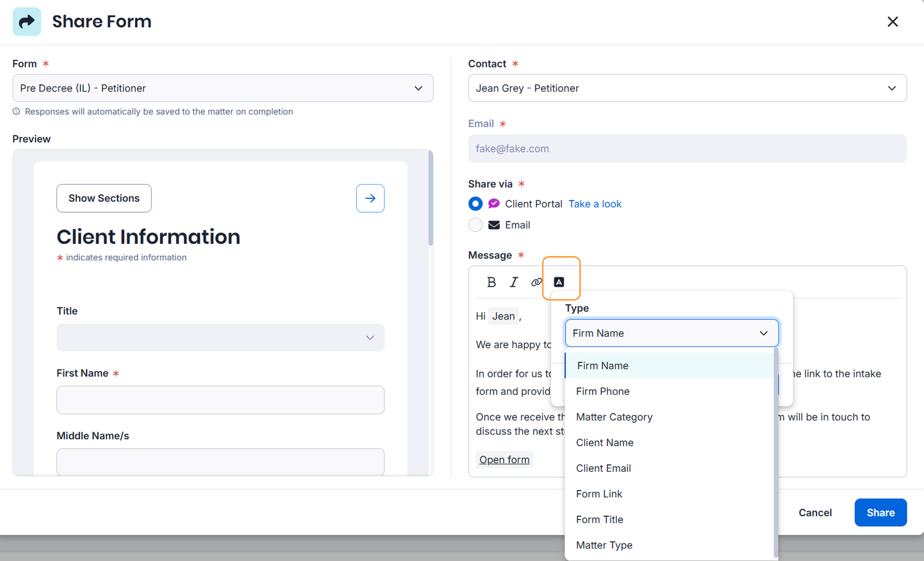The image size is (924, 561).
Task: Click the insert placeholder icon
Action: pyautogui.click(x=559, y=282)
